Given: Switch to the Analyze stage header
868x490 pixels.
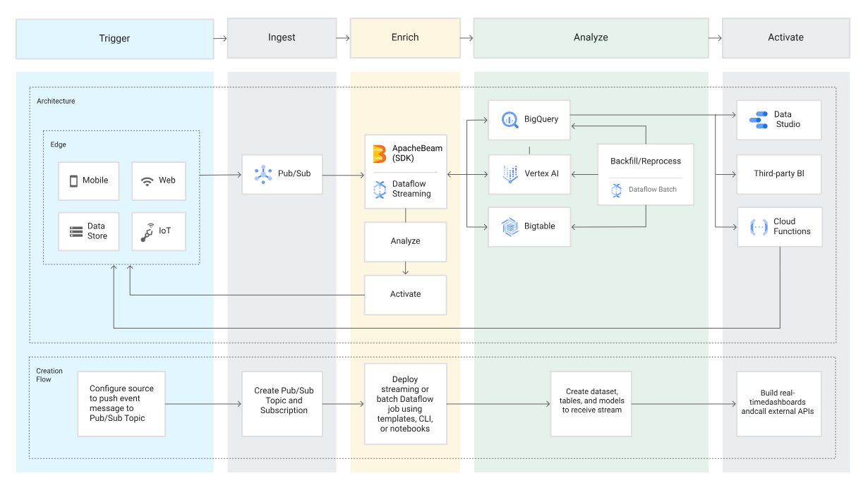Looking at the screenshot, I should click(x=591, y=37).
